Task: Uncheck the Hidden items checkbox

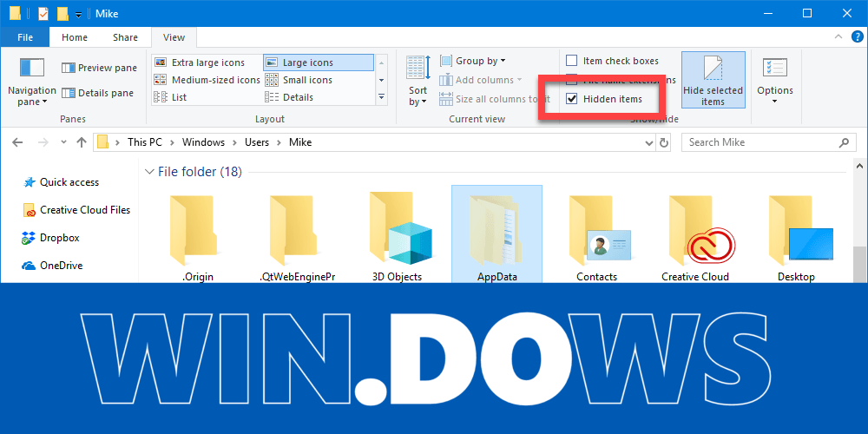Action: click(x=572, y=99)
